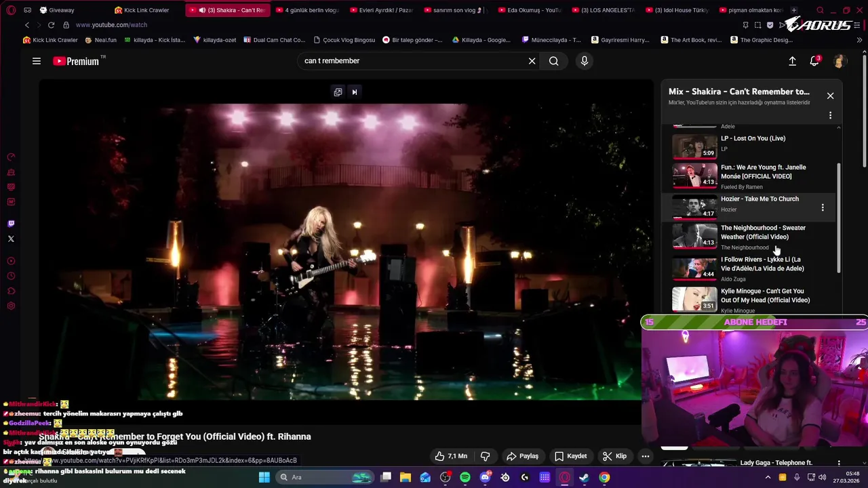This screenshot has width=868, height=488.
Task: Open Google Chrome from the taskbar
Action: (x=604, y=478)
